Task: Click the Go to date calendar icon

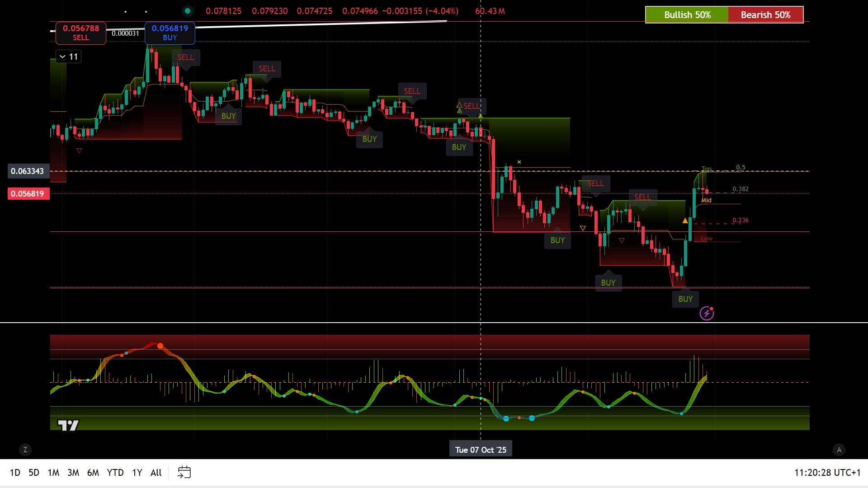Action: point(184,472)
